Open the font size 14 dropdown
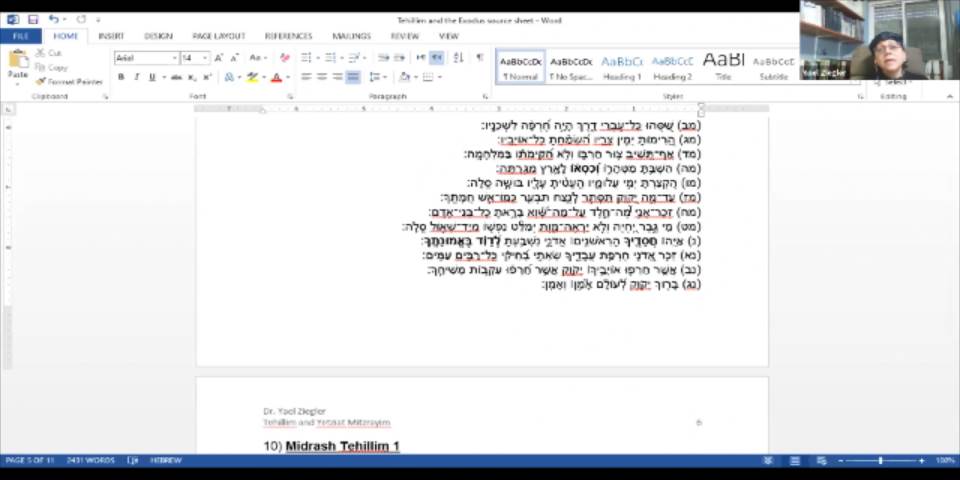Image resolution: width=960 pixels, height=480 pixels. click(205, 58)
